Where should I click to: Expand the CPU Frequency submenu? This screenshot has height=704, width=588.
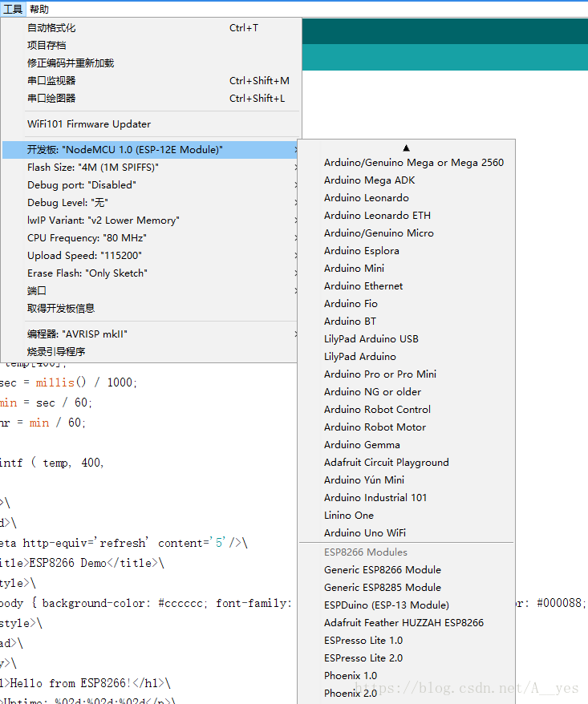pos(150,238)
